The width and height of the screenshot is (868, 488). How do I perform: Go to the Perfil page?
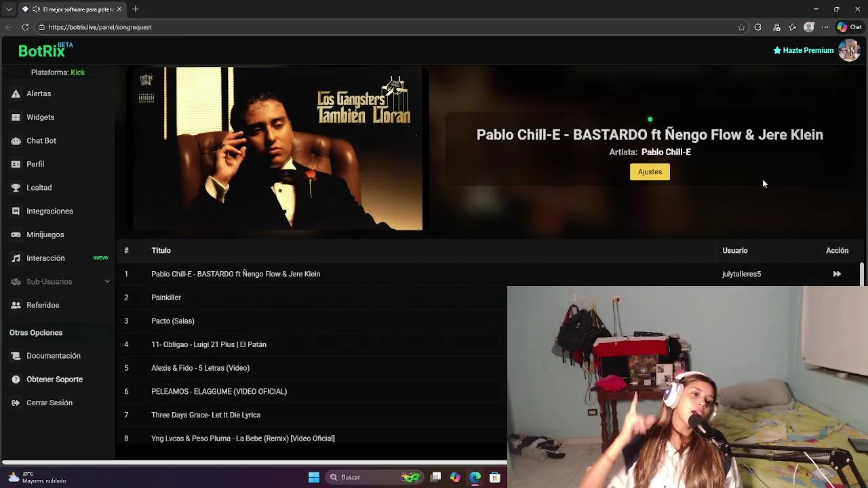click(35, 164)
